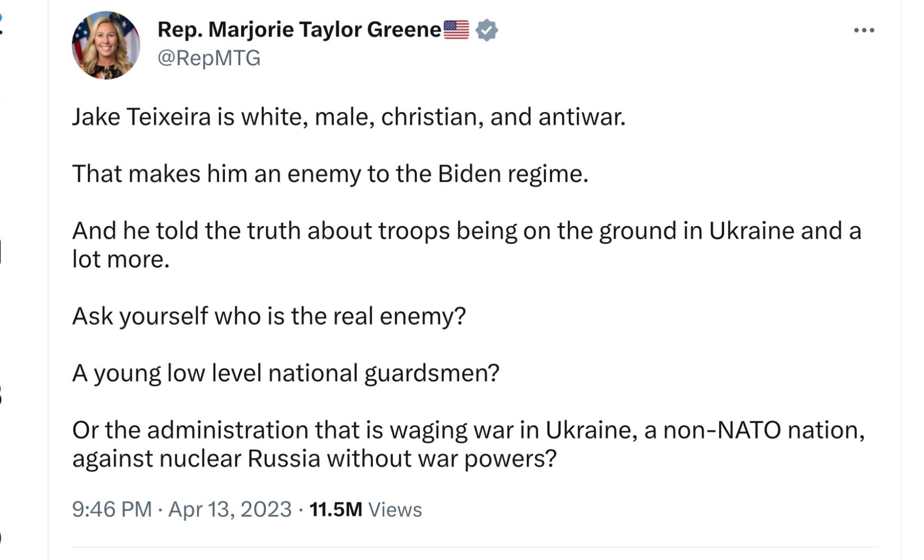Screen dimensions: 924x560
Task: Click the sentence starting "And he told the truth"
Action: [467, 231]
